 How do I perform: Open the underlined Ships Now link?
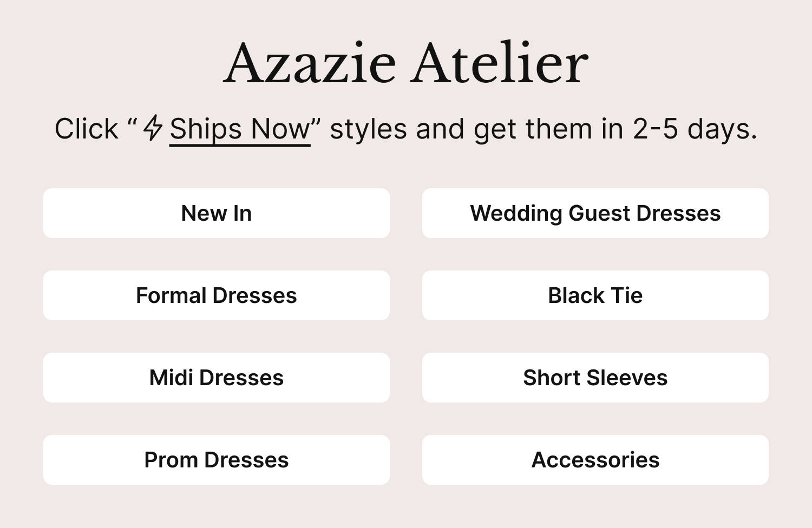[240, 129]
